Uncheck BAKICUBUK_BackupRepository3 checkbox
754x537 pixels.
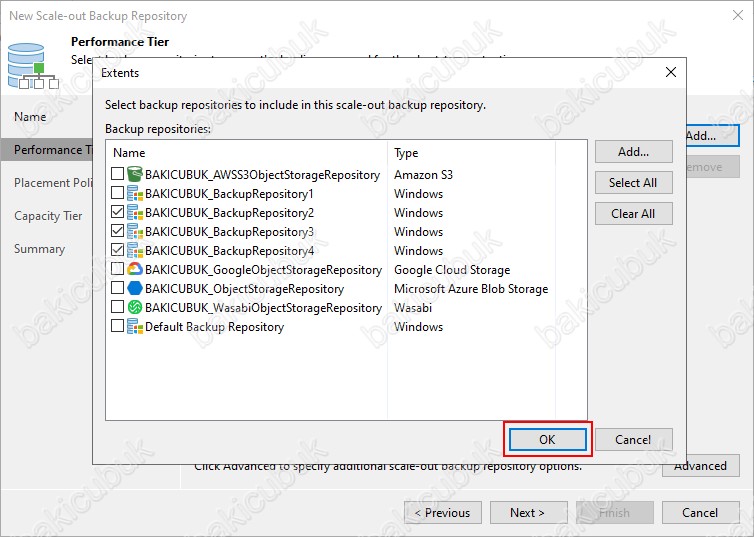pyautogui.click(x=117, y=231)
